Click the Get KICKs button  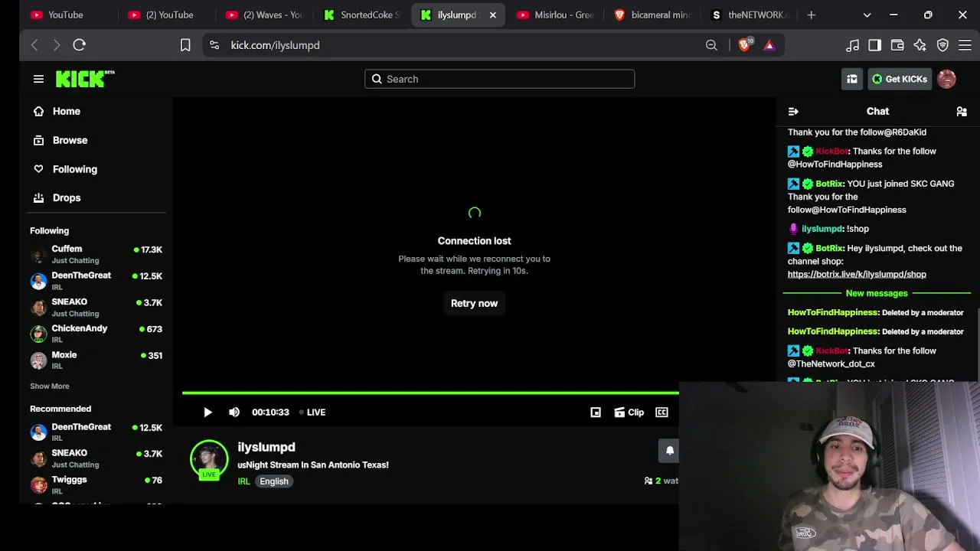[x=900, y=79]
